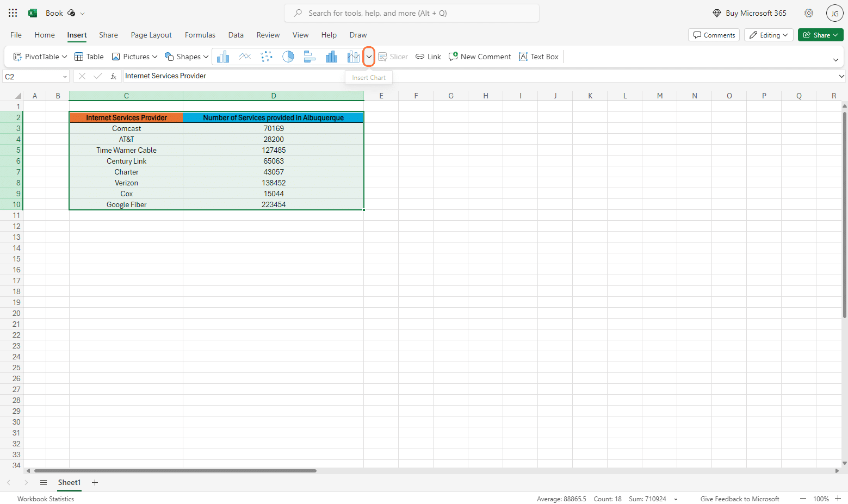Switch to the Data tab
The image size is (848, 504).
tap(236, 35)
